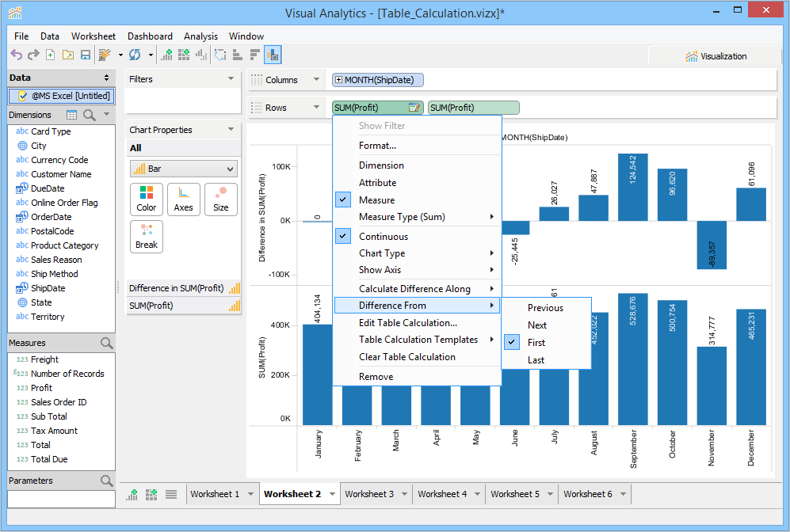Toggle the highlighted mark labels toolbar icon
Viewport: 790px width, 532px height.
tap(273, 55)
